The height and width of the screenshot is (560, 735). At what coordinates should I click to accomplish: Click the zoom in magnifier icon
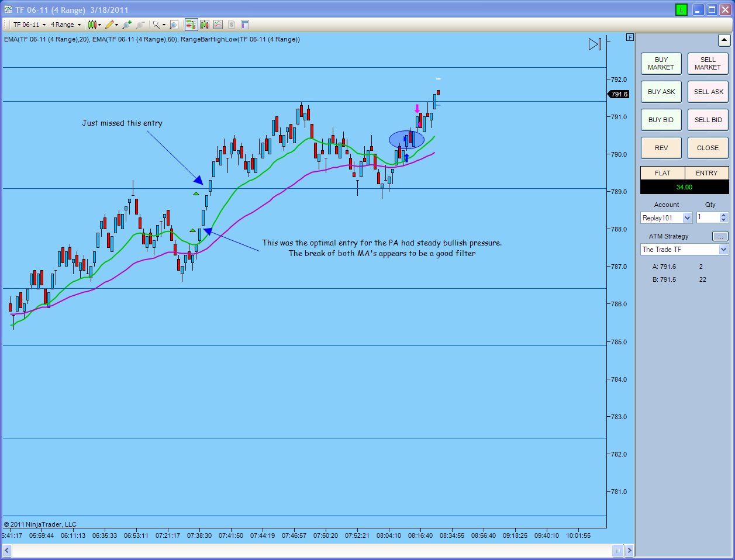127,25
